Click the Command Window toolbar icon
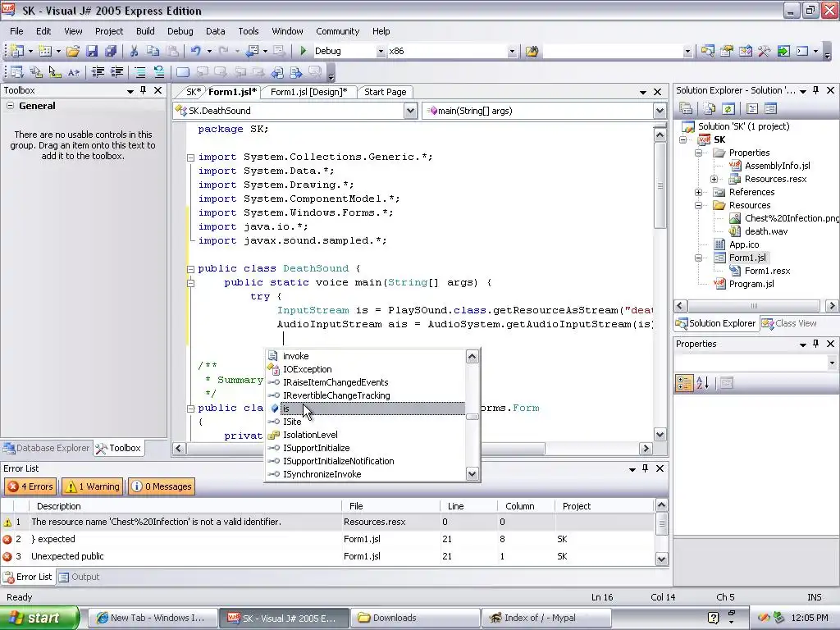The width and height of the screenshot is (840, 630). (802, 52)
